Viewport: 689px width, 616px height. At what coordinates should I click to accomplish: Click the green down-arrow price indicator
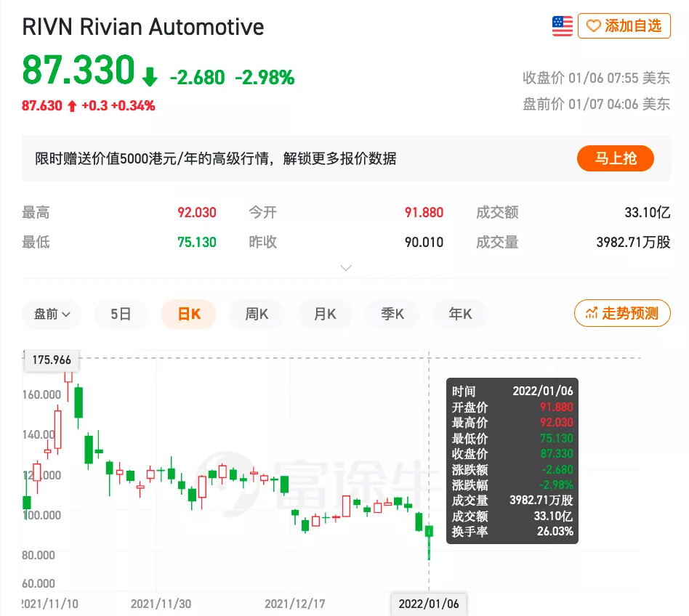pyautogui.click(x=150, y=76)
